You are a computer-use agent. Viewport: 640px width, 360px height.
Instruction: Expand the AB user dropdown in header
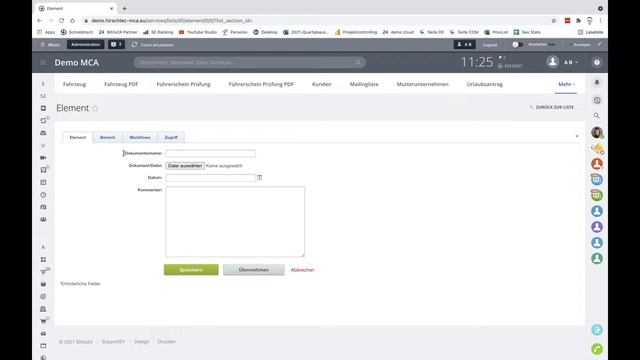pos(571,62)
